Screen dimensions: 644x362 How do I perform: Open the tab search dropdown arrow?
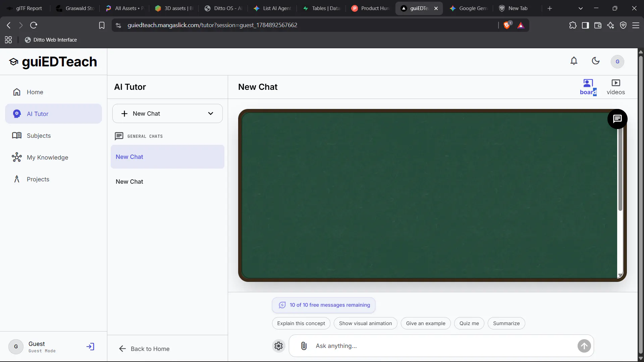pos(581,8)
